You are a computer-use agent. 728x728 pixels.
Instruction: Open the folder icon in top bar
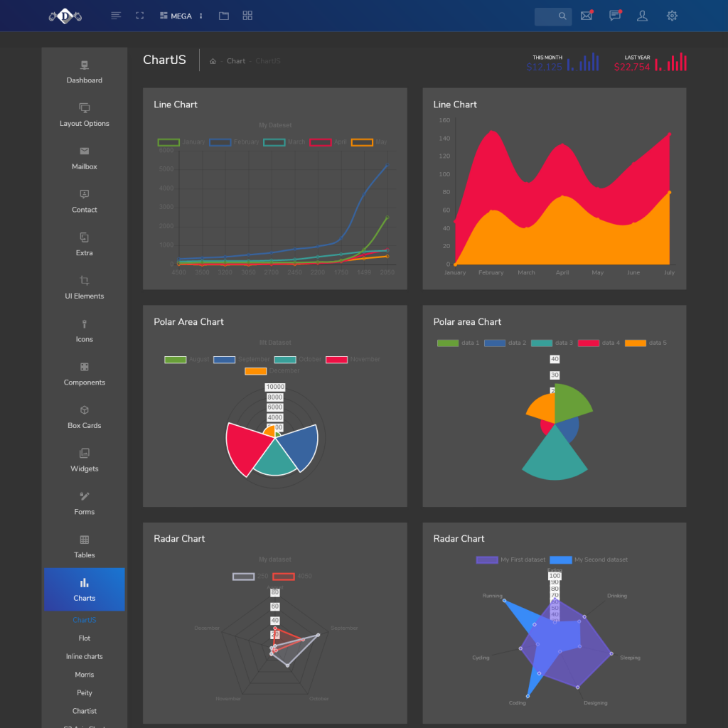[224, 16]
